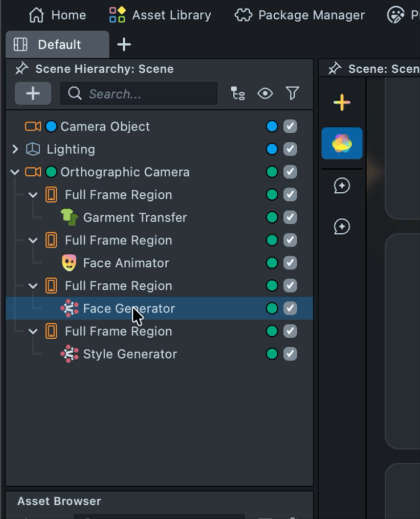Collapse the Orthographic Camera node
Screen dimensions: 420x519
click(x=15, y=172)
